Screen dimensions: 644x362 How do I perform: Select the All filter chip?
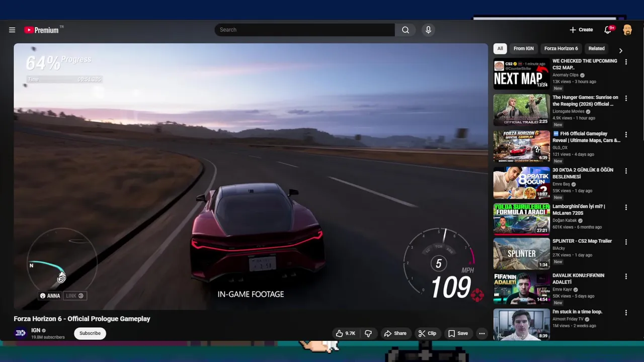[x=500, y=49]
